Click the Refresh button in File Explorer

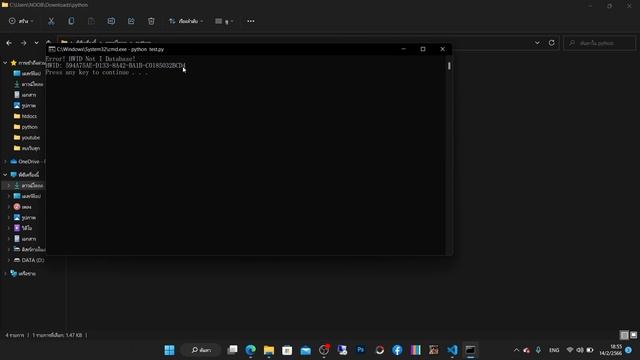tap(551, 43)
